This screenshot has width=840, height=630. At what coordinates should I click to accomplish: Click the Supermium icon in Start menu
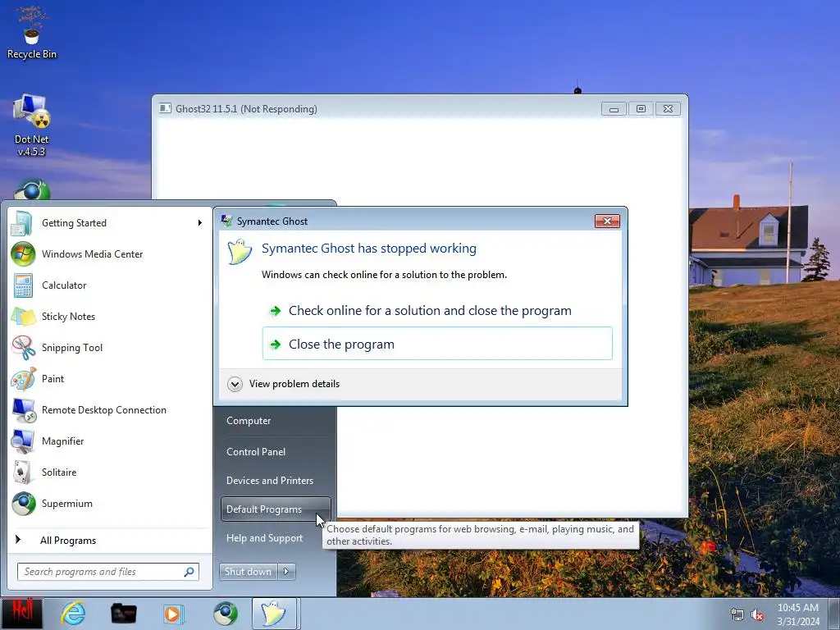click(x=23, y=504)
